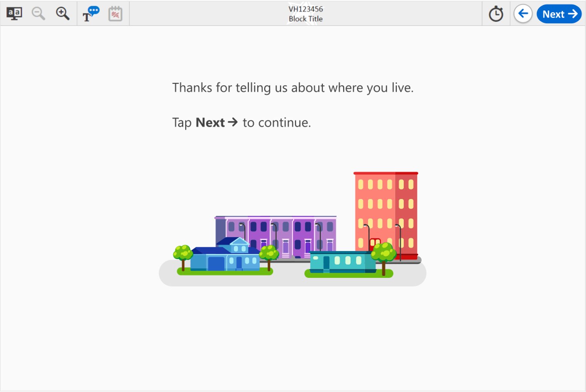Open the change theme display icon
Screen dimensions: 586x392
point(14,14)
